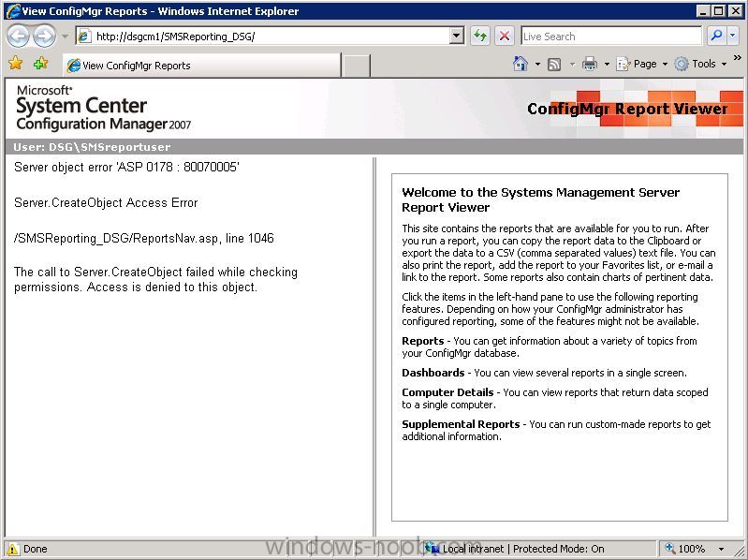Click the Welcome to Systems Management Server heading
The image size is (748, 560).
coord(540,199)
